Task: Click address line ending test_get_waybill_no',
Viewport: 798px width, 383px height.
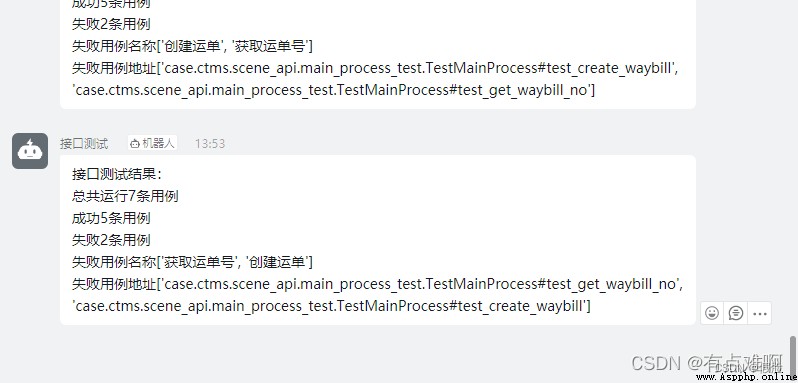Action: [377, 284]
